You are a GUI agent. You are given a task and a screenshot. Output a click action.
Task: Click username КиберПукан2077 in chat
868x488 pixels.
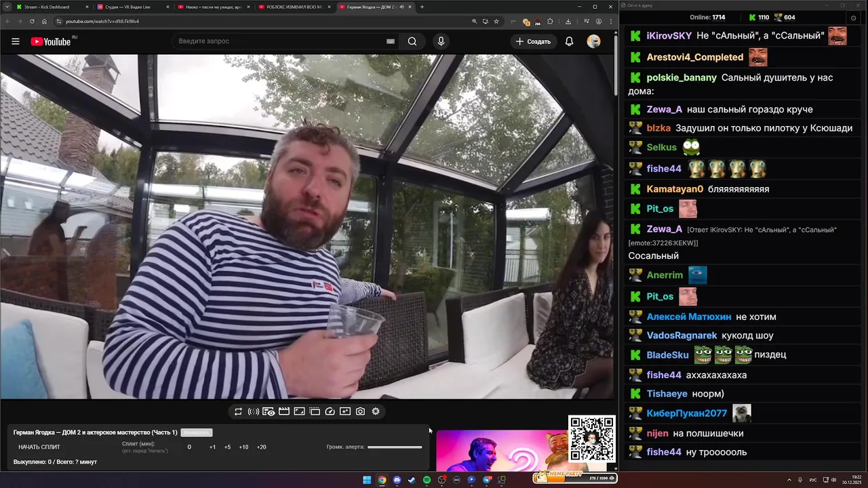click(686, 413)
